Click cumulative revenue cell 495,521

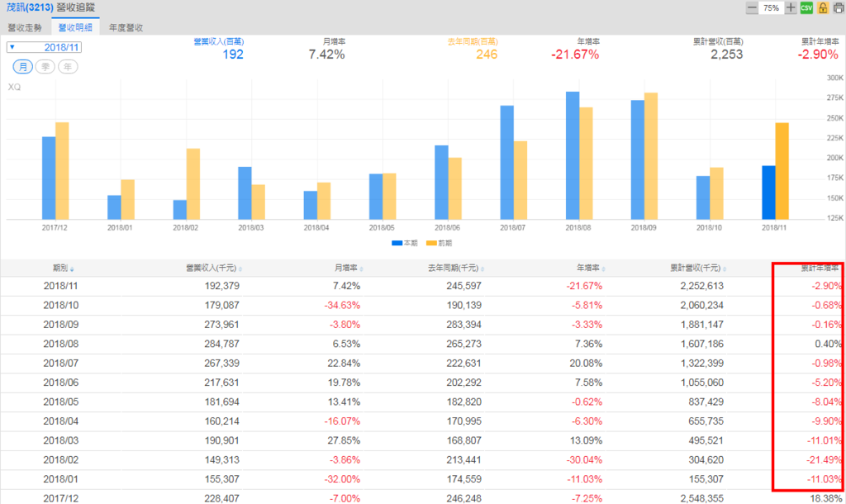pos(706,441)
